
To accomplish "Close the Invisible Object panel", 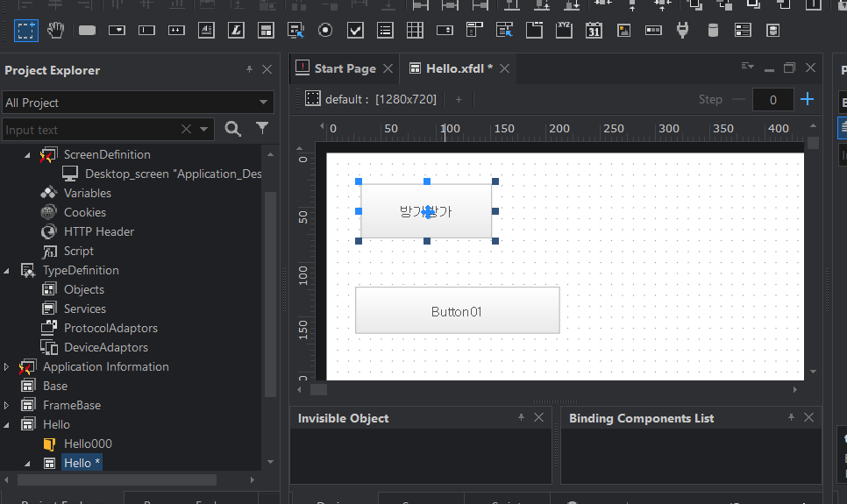I will click(x=538, y=417).
